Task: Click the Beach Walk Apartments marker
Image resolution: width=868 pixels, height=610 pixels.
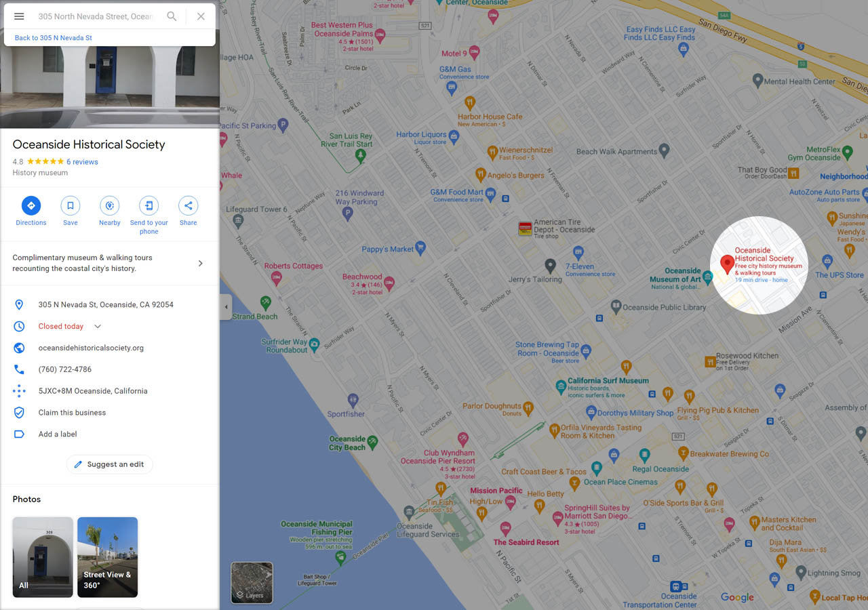Action: click(665, 150)
